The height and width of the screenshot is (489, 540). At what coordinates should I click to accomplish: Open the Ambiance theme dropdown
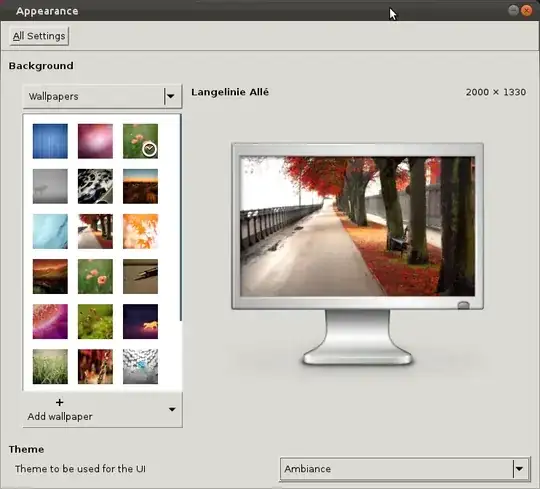[x=405, y=469]
